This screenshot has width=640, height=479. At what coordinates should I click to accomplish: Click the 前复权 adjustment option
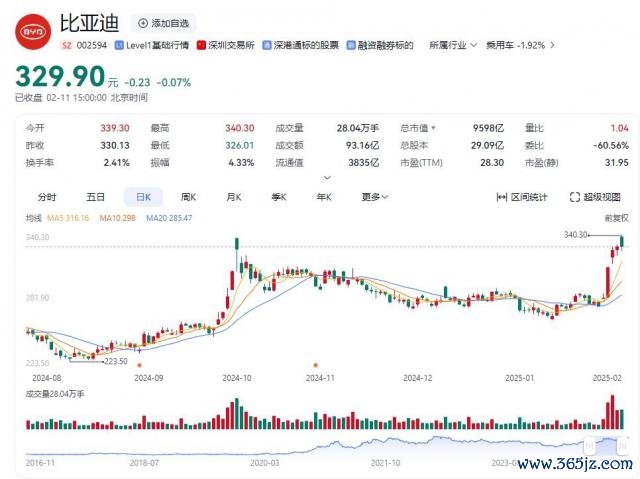tap(616, 218)
